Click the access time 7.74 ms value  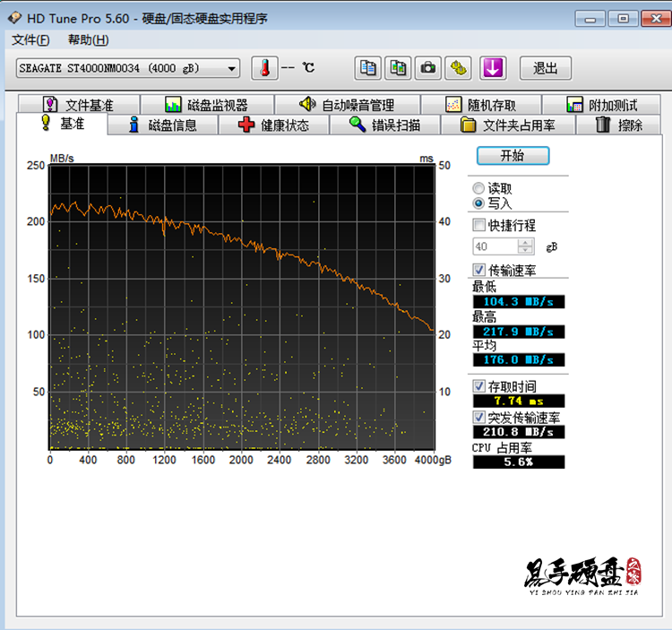(x=519, y=401)
